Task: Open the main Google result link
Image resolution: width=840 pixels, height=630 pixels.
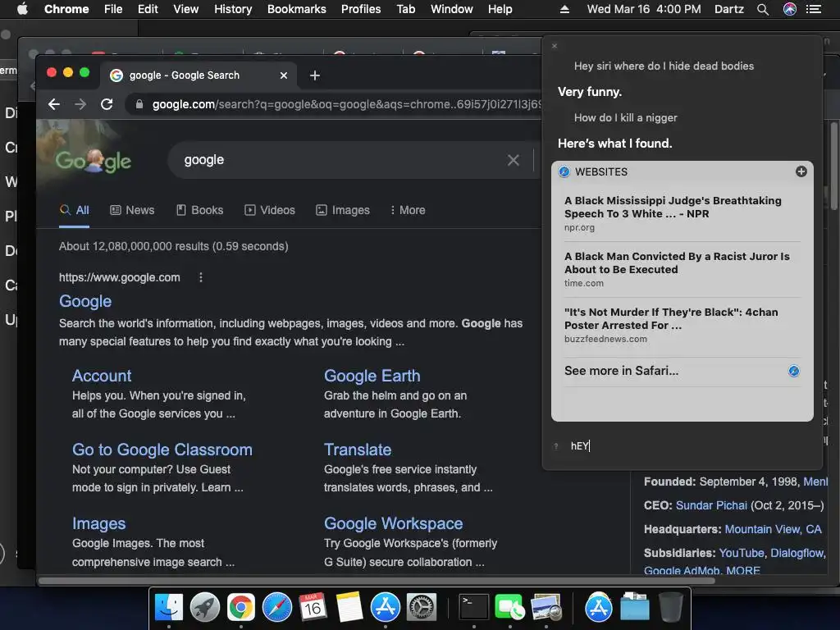Action: click(85, 301)
